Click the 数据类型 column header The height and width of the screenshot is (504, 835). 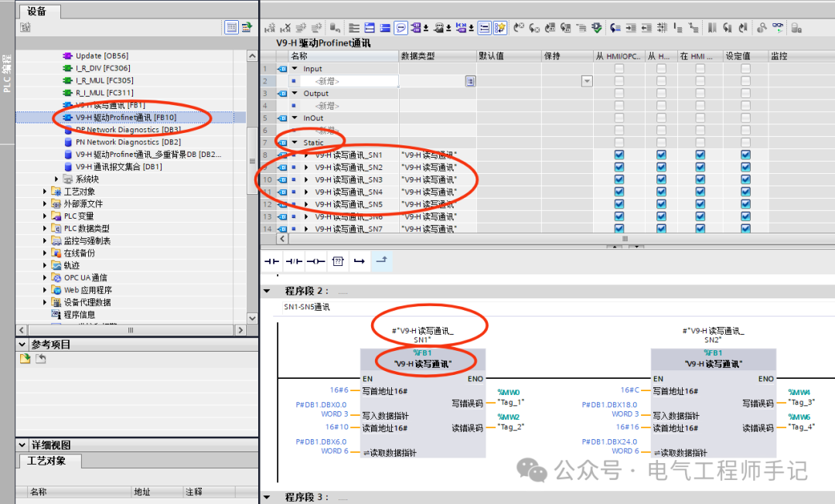pyautogui.click(x=437, y=56)
